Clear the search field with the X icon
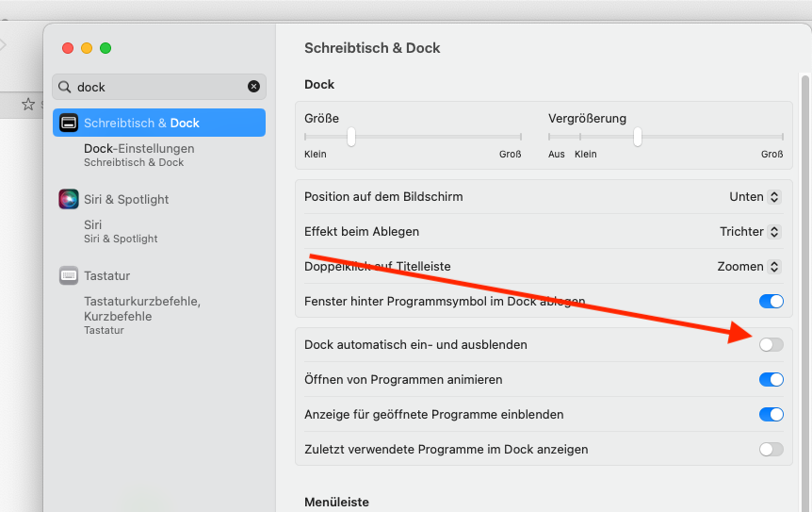This screenshot has height=512, width=812. pos(253,87)
